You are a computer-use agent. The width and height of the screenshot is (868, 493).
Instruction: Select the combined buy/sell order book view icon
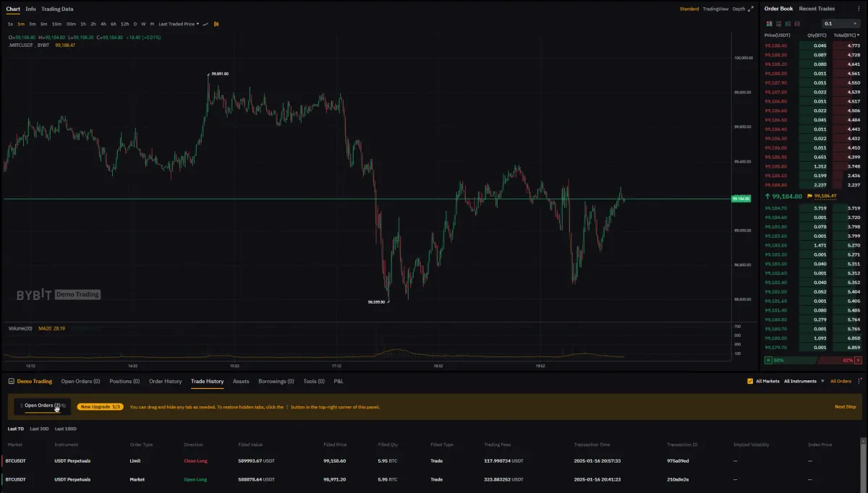(x=769, y=24)
